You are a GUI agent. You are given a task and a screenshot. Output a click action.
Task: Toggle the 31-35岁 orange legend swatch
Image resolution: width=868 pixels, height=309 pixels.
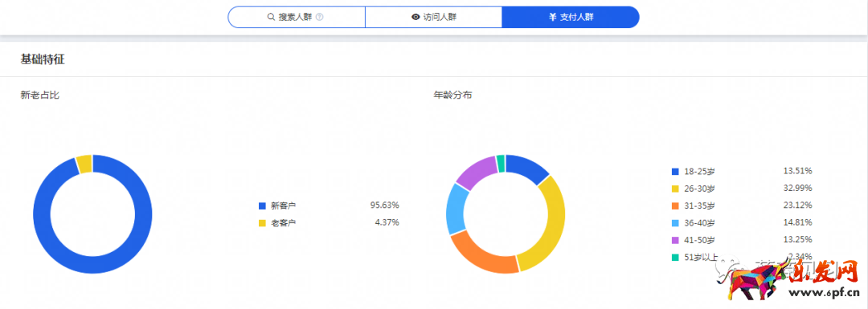[675, 205]
